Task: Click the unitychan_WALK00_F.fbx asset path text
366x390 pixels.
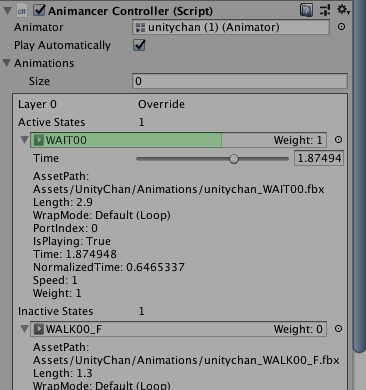Action: (x=186, y=360)
